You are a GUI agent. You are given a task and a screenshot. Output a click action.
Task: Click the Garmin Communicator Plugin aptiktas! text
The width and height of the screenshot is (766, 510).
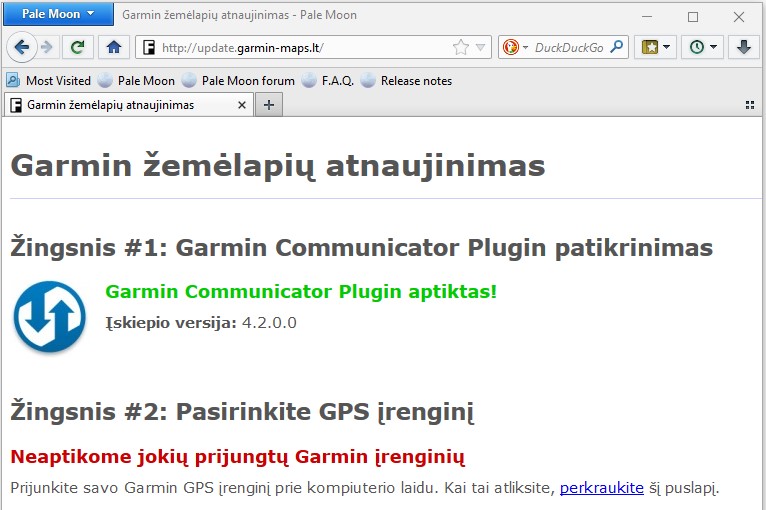click(x=301, y=292)
